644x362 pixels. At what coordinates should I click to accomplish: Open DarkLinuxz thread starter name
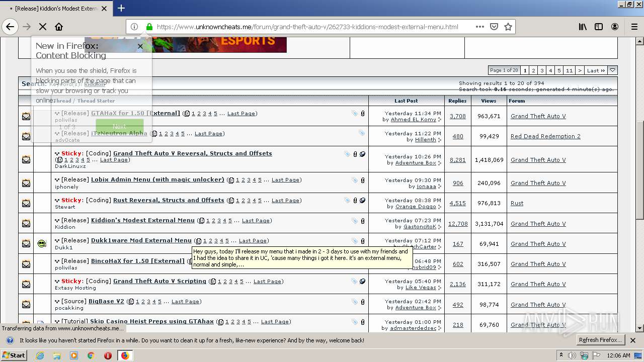[x=70, y=166]
